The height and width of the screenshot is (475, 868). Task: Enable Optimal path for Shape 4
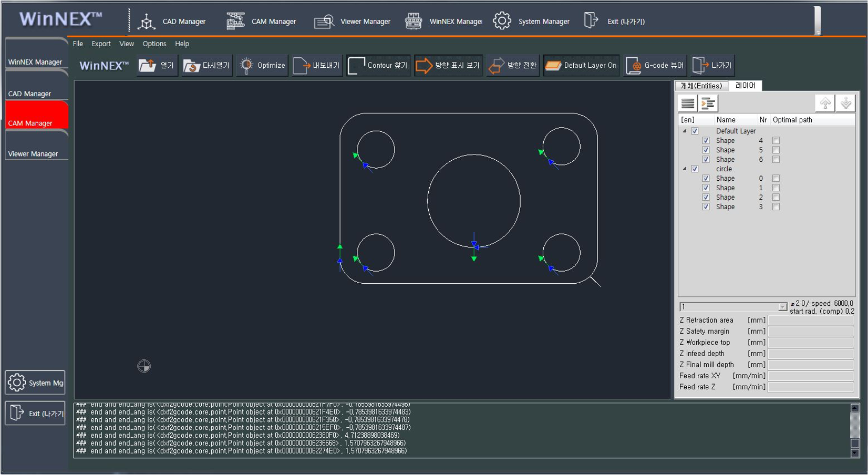(x=776, y=141)
